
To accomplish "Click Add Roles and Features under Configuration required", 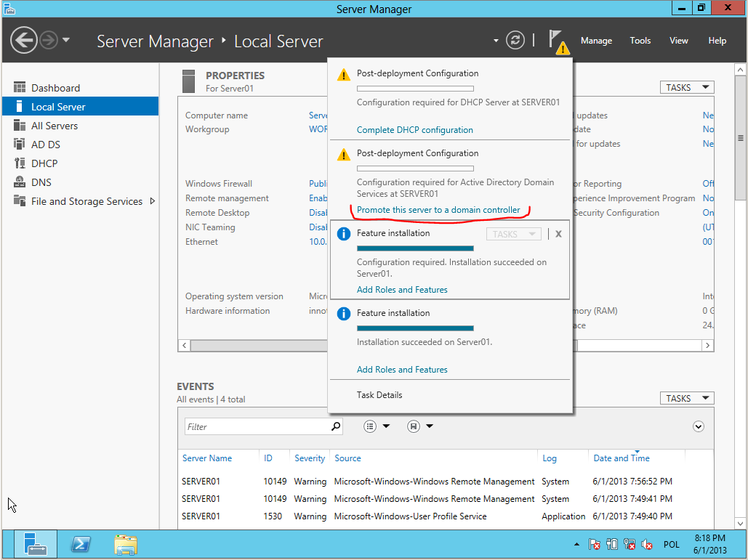I will (x=402, y=290).
